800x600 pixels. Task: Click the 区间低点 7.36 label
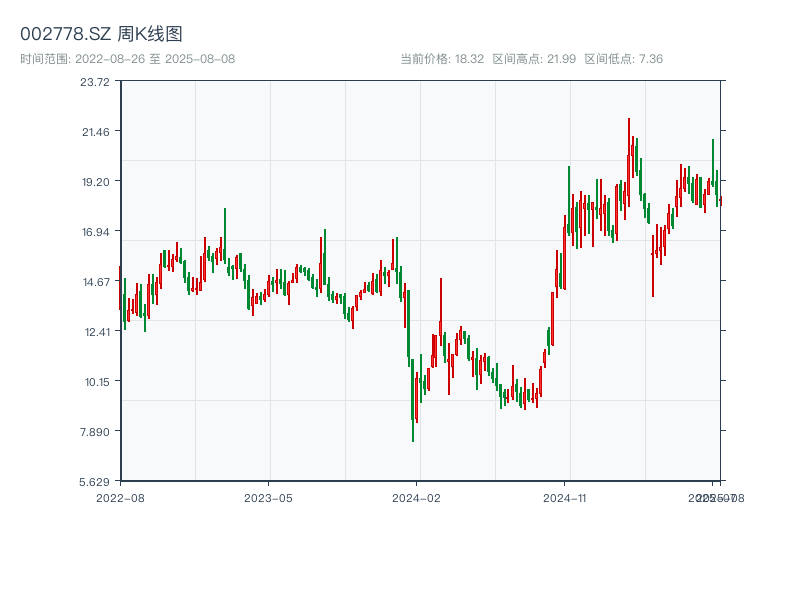point(623,59)
